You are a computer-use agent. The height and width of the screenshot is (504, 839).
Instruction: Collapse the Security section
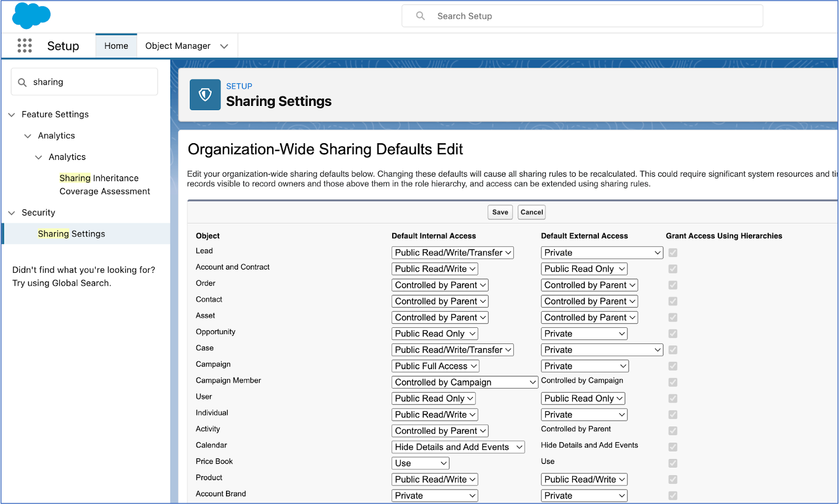tap(12, 212)
